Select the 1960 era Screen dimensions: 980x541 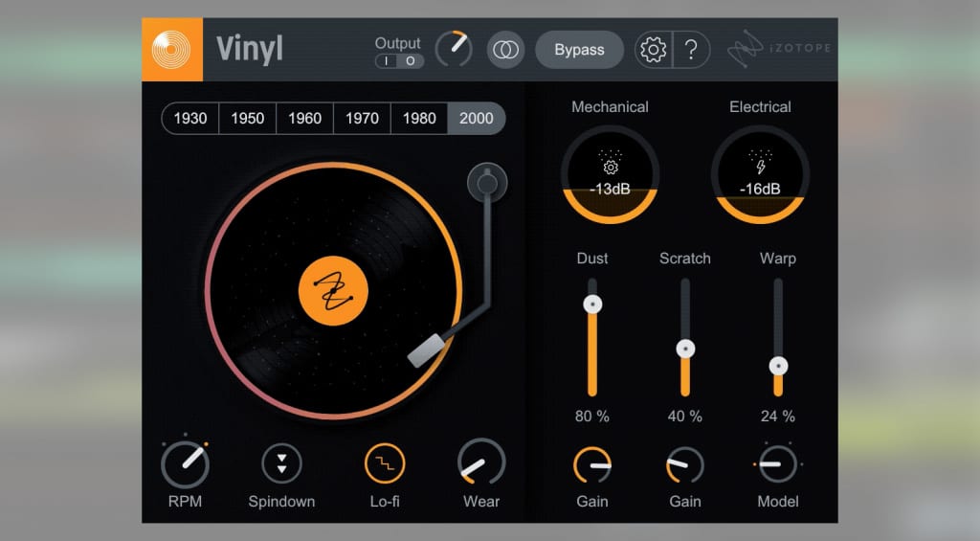pyautogui.click(x=304, y=118)
